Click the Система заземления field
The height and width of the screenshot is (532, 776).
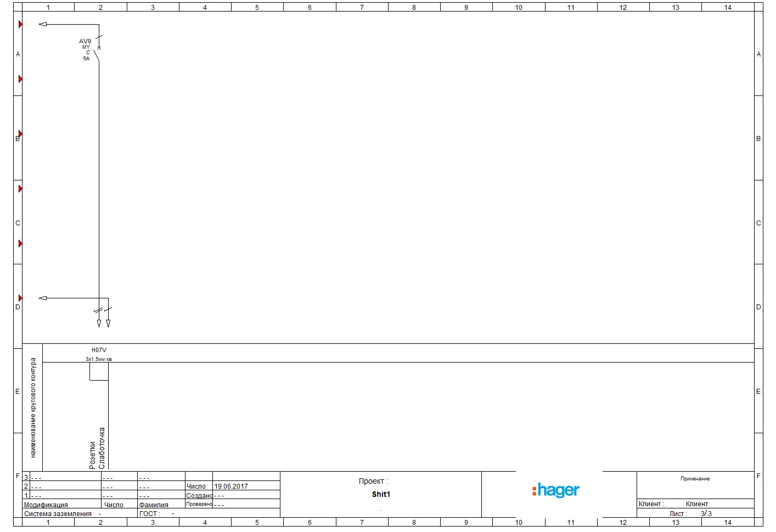(x=58, y=514)
